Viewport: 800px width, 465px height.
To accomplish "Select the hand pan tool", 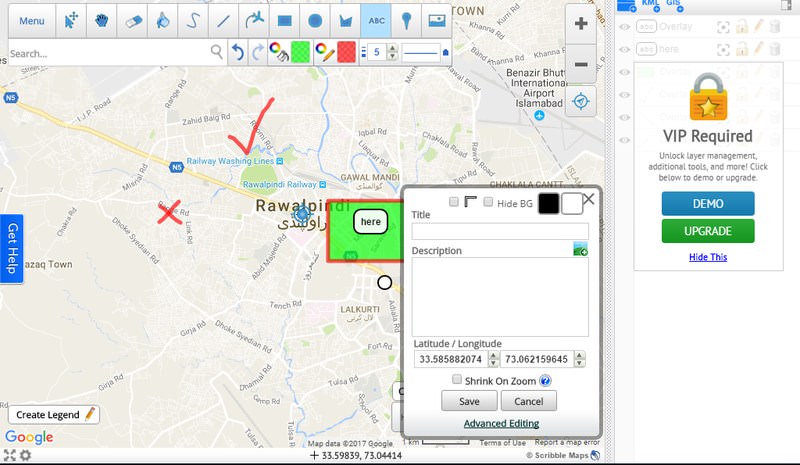I will click(102, 21).
